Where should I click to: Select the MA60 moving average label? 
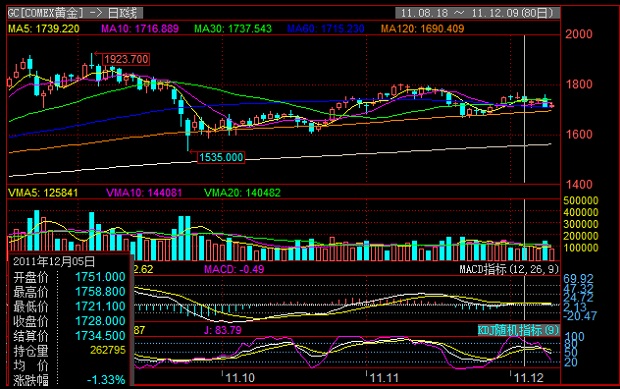(x=326, y=28)
